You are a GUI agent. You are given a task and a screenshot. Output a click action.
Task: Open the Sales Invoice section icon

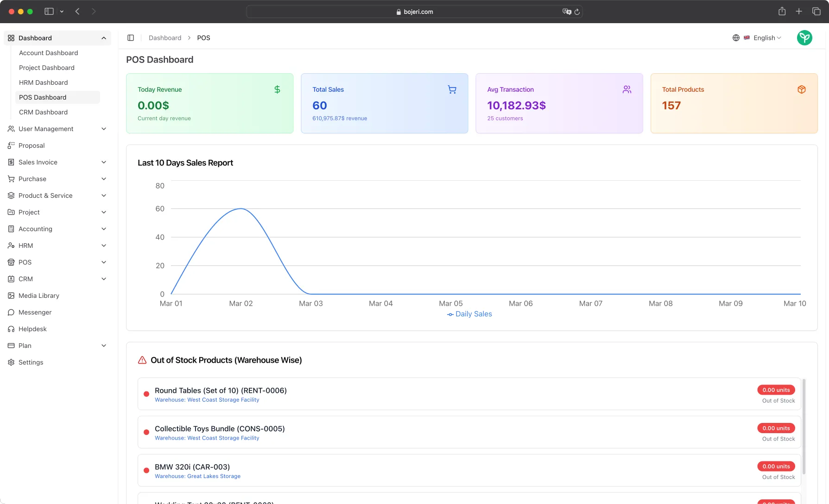coord(11,162)
